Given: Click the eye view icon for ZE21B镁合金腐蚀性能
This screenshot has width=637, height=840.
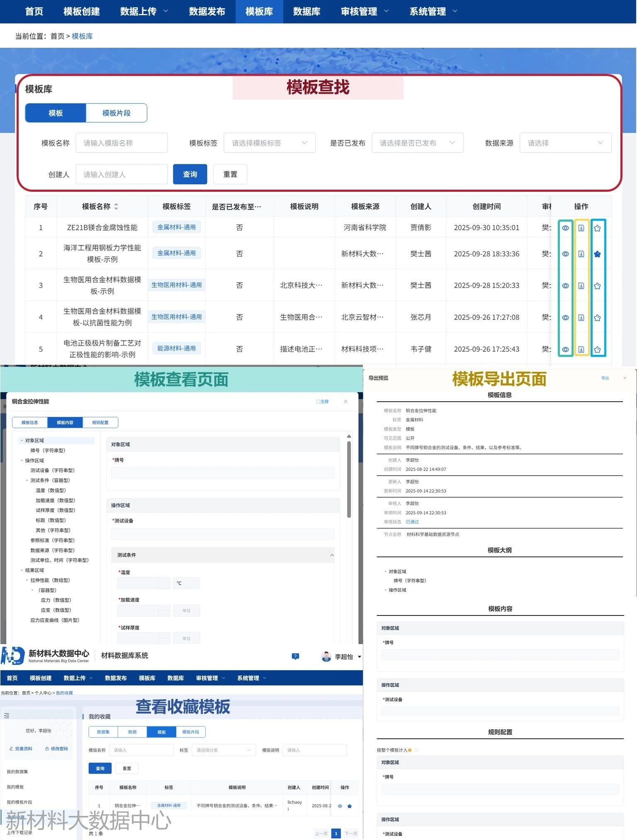Looking at the screenshot, I should click(565, 228).
